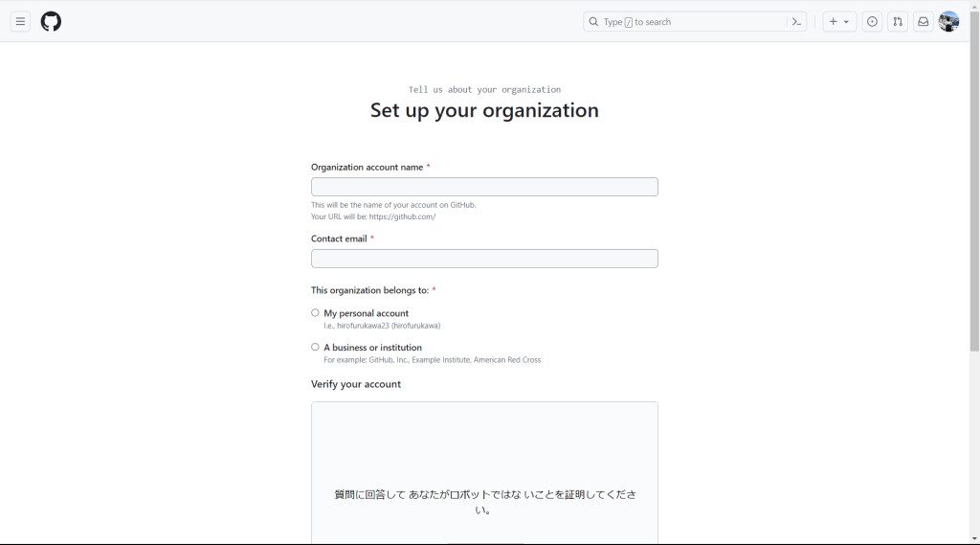Select the A business or institution radio
980x545 pixels.
(315, 347)
